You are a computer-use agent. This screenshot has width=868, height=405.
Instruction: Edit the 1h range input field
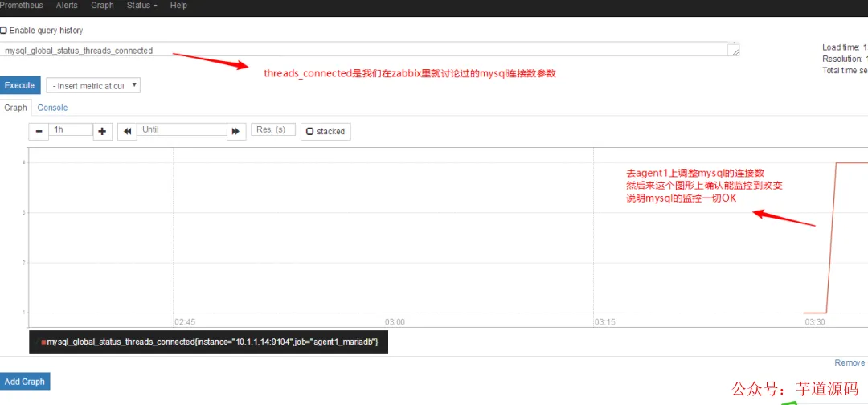(x=71, y=129)
